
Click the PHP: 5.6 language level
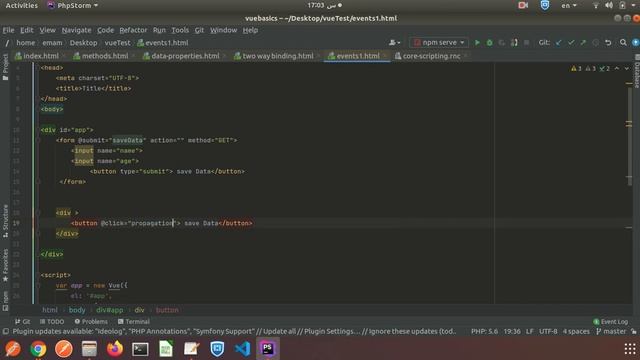pyautogui.click(x=484, y=331)
